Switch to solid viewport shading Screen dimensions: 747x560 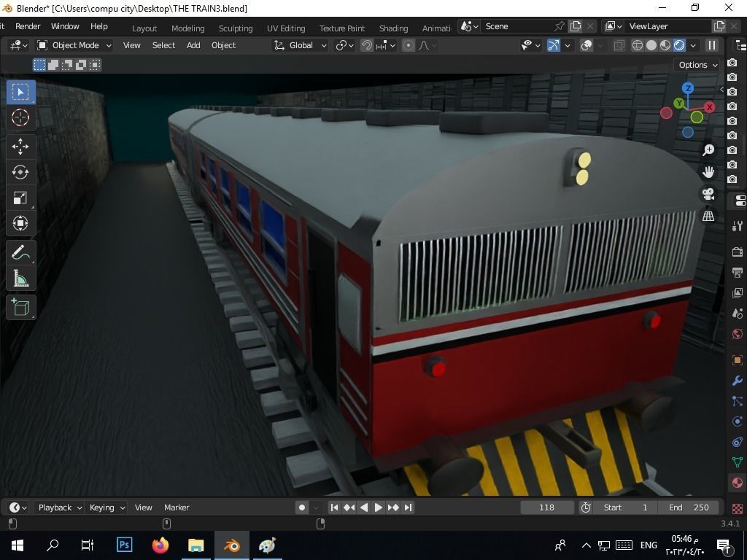[x=651, y=45]
